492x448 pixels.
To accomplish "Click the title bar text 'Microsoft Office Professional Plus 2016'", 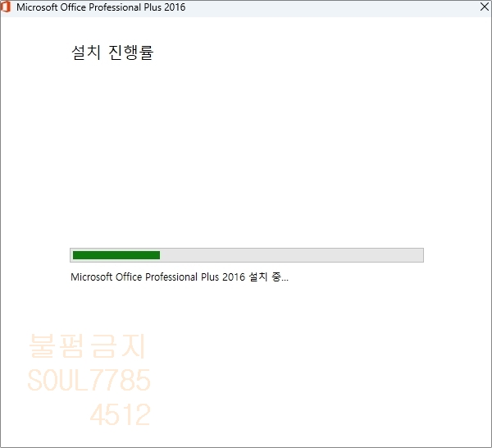I will 101,7.
